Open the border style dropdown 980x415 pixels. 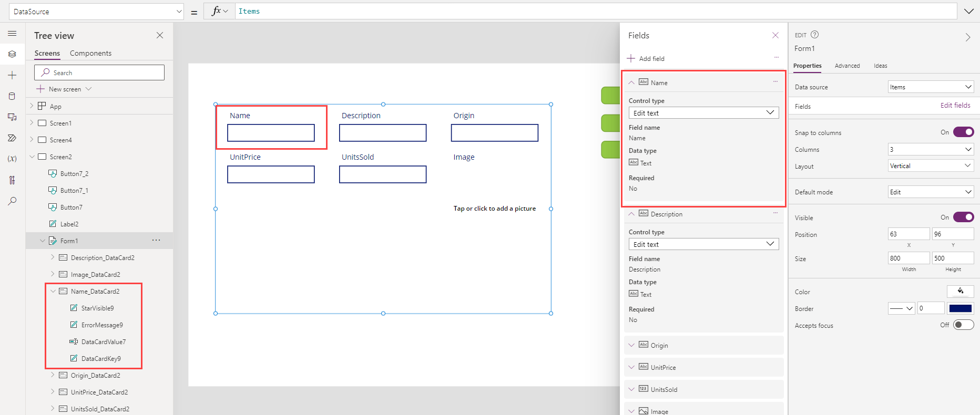pyautogui.click(x=901, y=308)
